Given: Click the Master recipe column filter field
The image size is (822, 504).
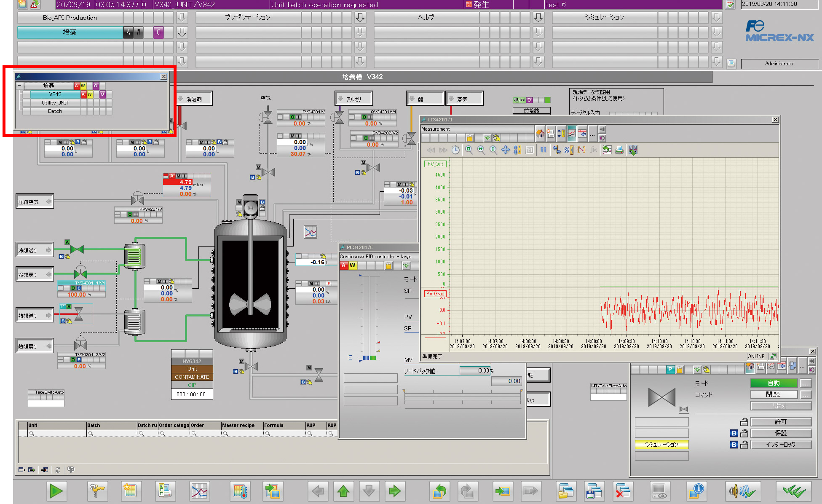Looking at the screenshot, I should [242, 434].
